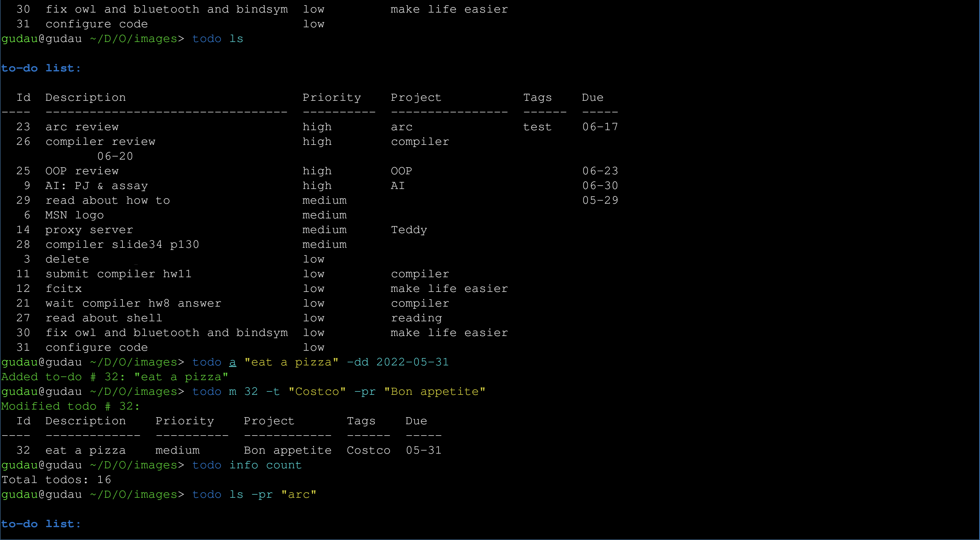Viewport: 980px width, 540px height.
Task: Click the bottom 'to-do list:' heading
Action: coord(41,524)
